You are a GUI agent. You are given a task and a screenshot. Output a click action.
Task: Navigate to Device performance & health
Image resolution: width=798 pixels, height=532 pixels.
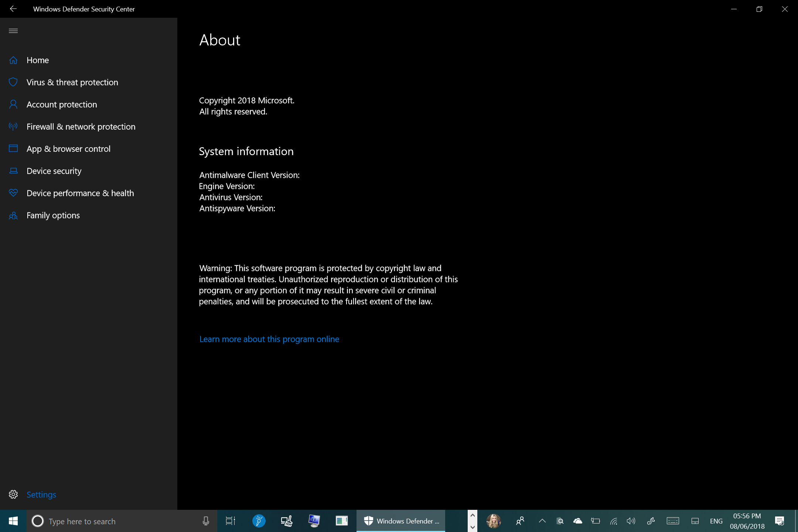point(80,193)
